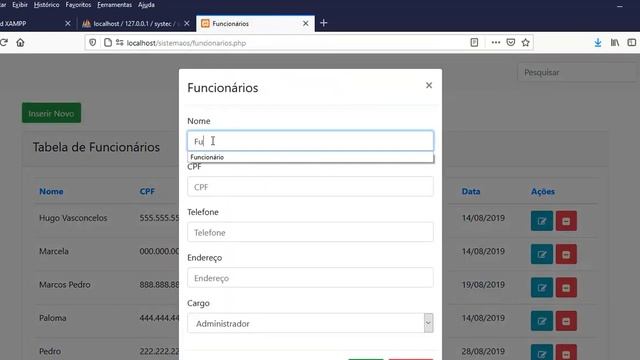Toggle reader view icon
The image size is (640, 360).
pyautogui.click(x=474, y=42)
